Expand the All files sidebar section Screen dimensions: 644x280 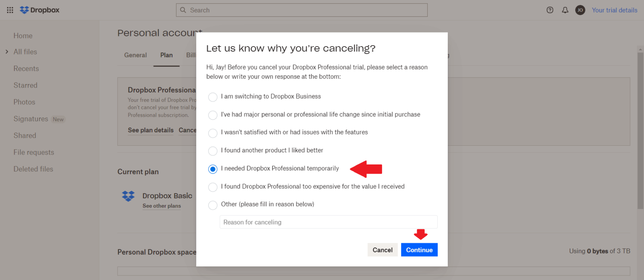click(6, 51)
